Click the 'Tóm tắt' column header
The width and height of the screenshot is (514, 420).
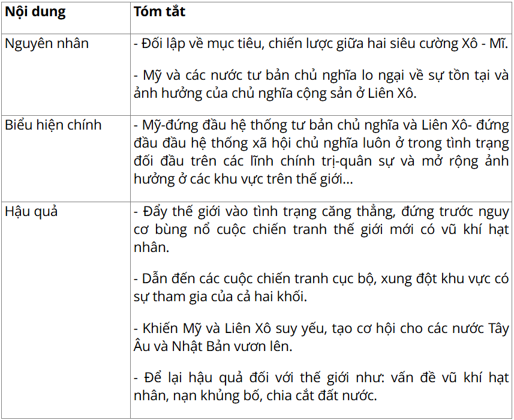[160, 12]
